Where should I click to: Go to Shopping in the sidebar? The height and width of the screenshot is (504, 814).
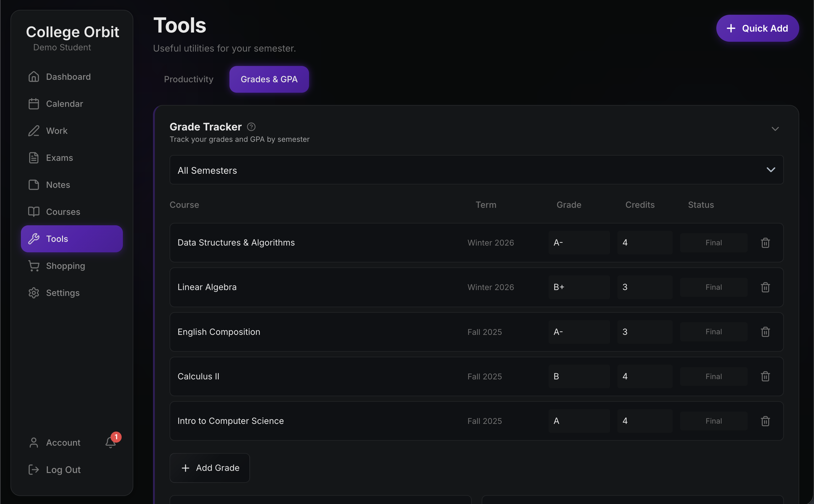point(65,266)
